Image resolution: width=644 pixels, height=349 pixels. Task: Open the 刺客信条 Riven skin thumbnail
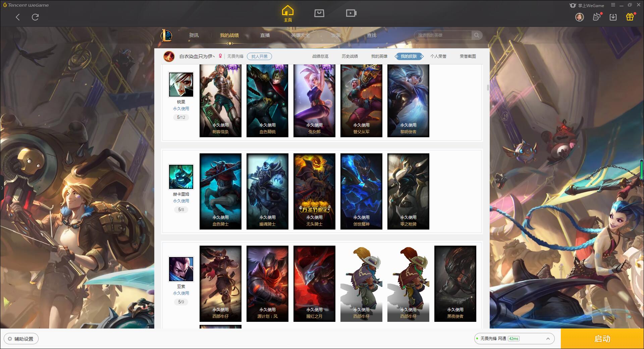tap(220, 101)
